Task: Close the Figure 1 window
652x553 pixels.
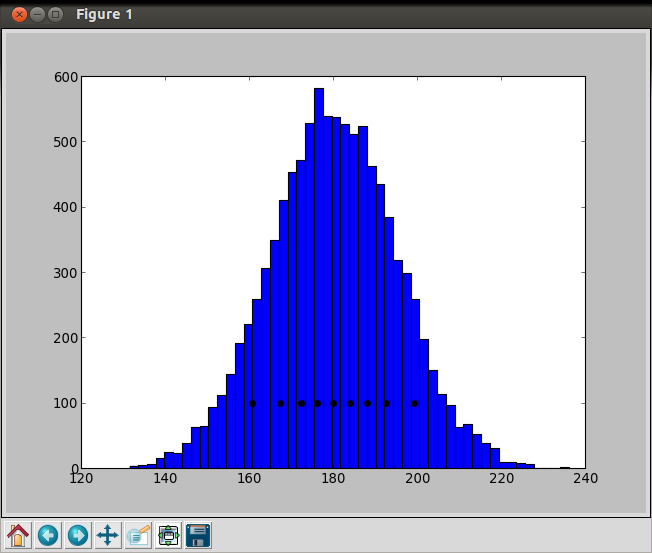Action: [x=19, y=15]
